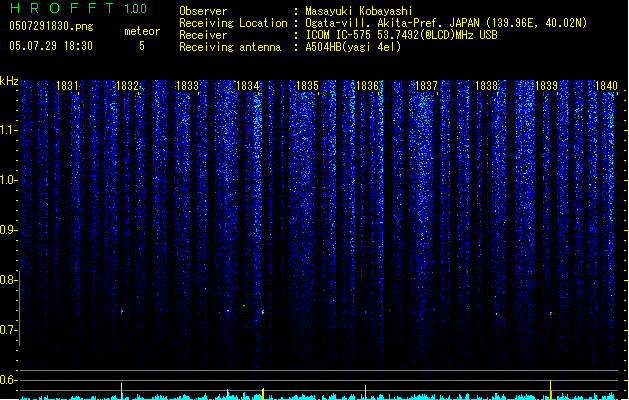Image resolution: width=629 pixels, height=400 pixels.
Task: Click the meteor count value 5
Action: [142, 46]
